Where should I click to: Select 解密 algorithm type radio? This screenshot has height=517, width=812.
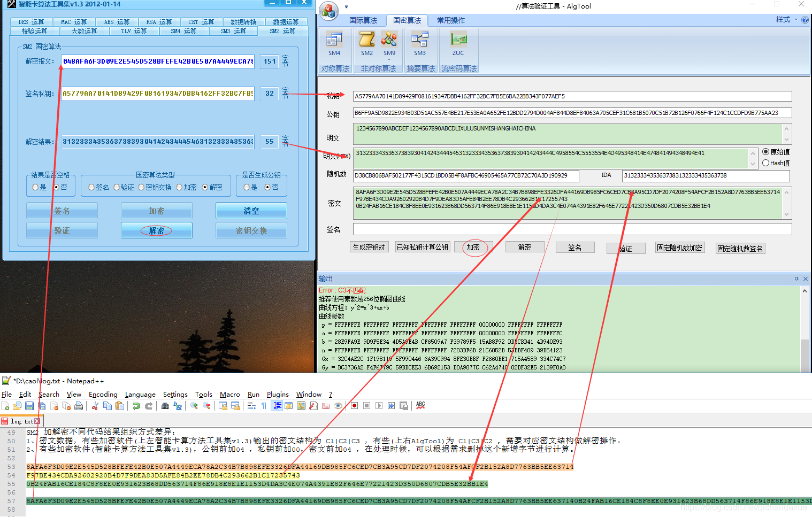click(x=212, y=187)
